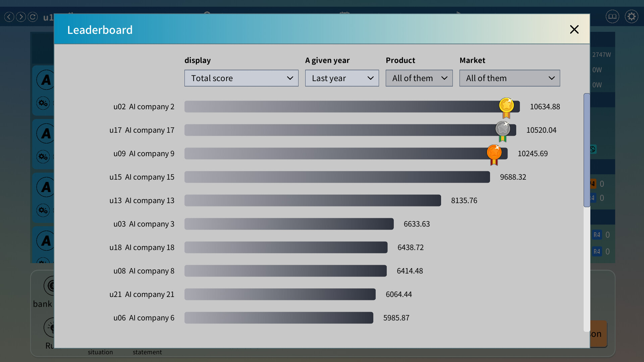Click the forward arrow navigation icon
This screenshot has width=644, height=362.
point(21,17)
